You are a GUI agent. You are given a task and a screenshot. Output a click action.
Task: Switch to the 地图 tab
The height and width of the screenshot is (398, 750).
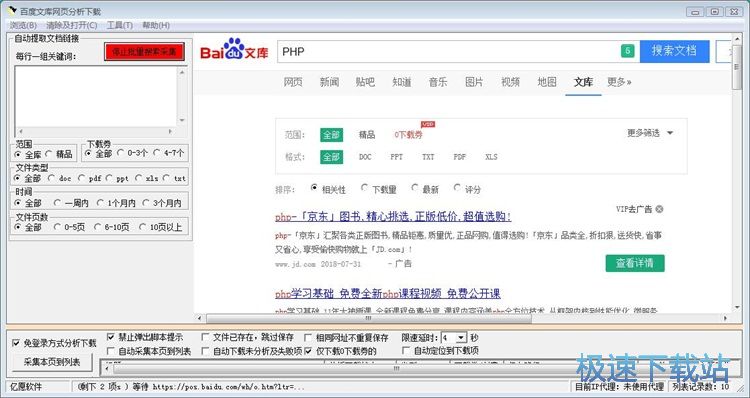point(547,82)
